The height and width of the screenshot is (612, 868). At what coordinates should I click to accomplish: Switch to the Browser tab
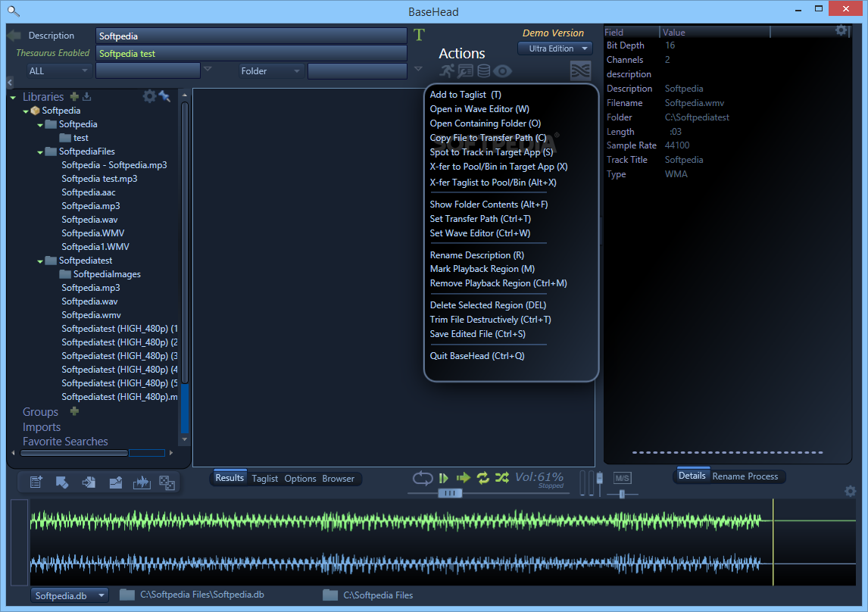click(339, 479)
